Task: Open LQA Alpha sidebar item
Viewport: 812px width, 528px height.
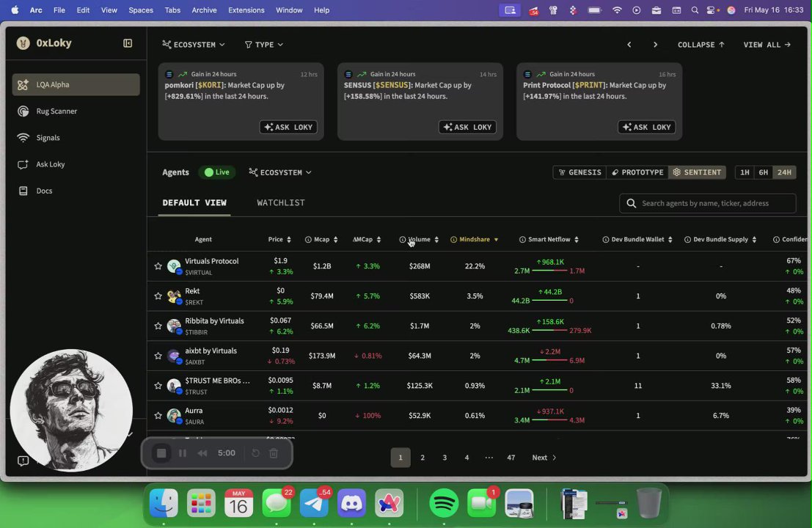Action: 76,84
